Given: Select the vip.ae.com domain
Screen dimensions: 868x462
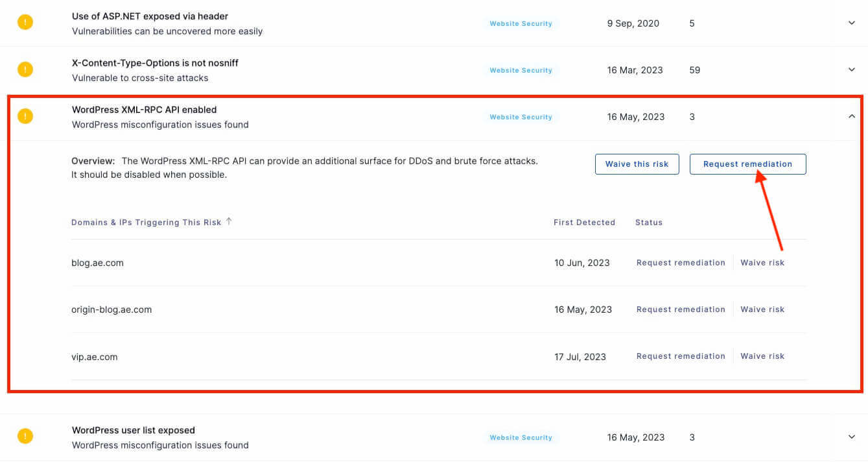Looking at the screenshot, I should (95, 356).
